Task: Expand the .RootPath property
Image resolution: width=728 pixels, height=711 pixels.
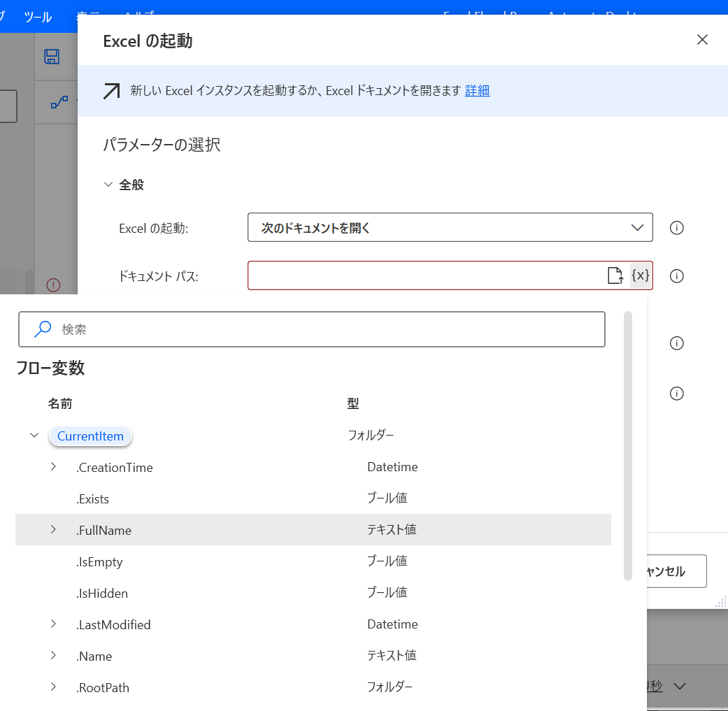Action: tap(53, 687)
